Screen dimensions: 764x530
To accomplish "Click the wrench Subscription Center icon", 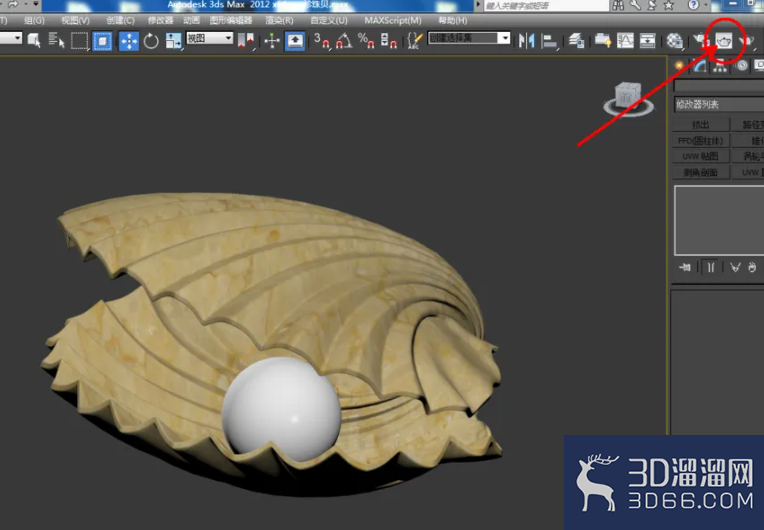I will tap(635, 5).
